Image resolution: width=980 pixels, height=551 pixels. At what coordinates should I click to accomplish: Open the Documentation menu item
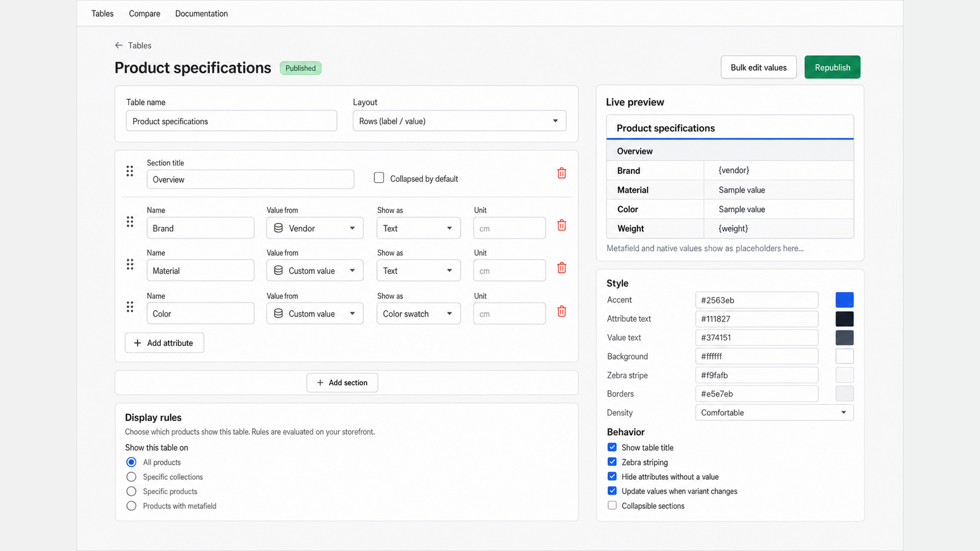click(202, 13)
